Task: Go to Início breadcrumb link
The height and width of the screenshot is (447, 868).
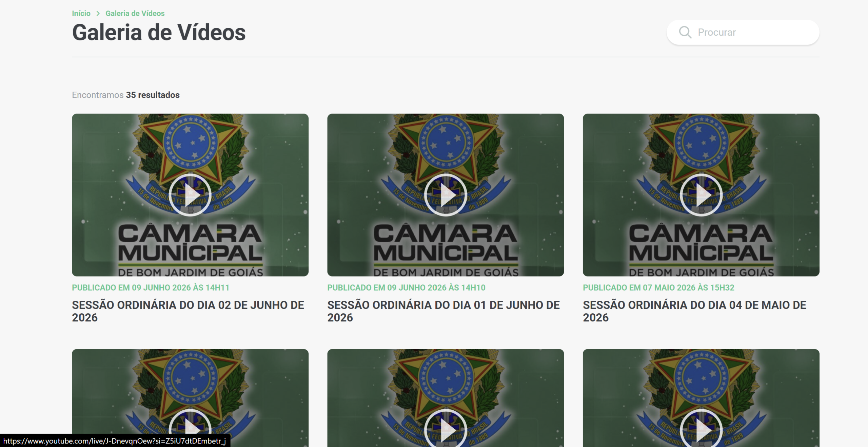Action: tap(81, 14)
